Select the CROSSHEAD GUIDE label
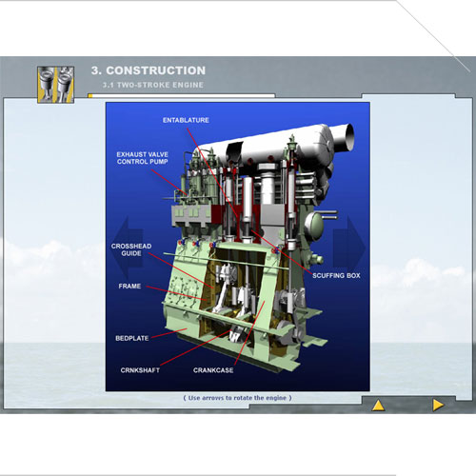 tap(131, 249)
